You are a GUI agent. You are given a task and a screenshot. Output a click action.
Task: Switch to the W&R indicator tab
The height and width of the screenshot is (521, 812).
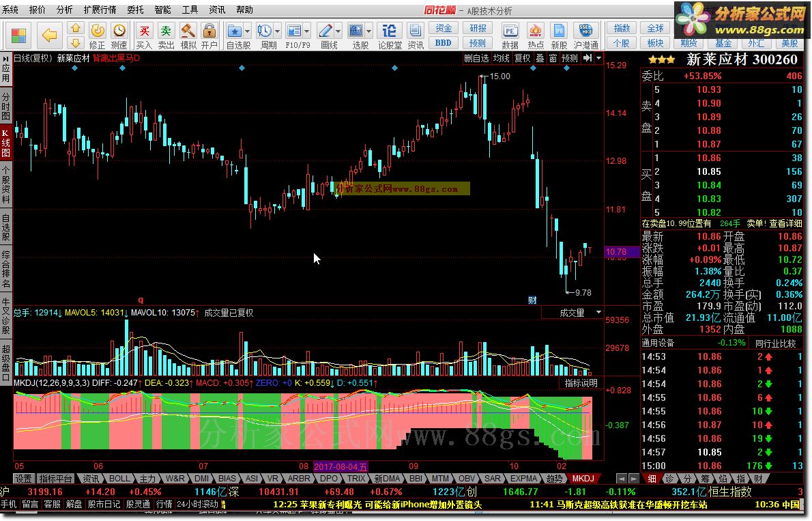click(x=175, y=478)
